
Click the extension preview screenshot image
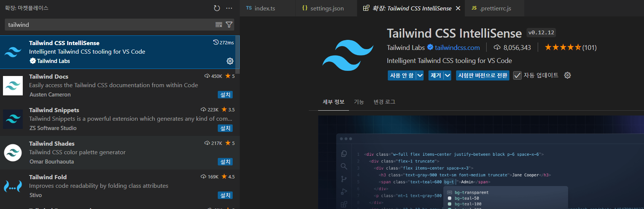coord(481,162)
